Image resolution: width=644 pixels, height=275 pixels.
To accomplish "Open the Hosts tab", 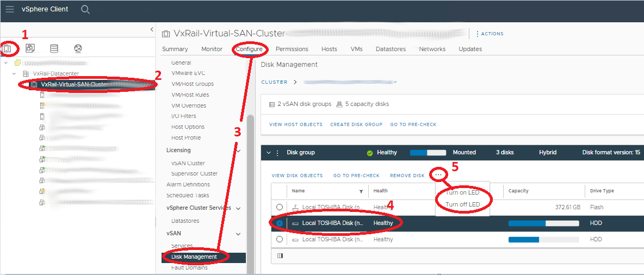I will (x=330, y=49).
